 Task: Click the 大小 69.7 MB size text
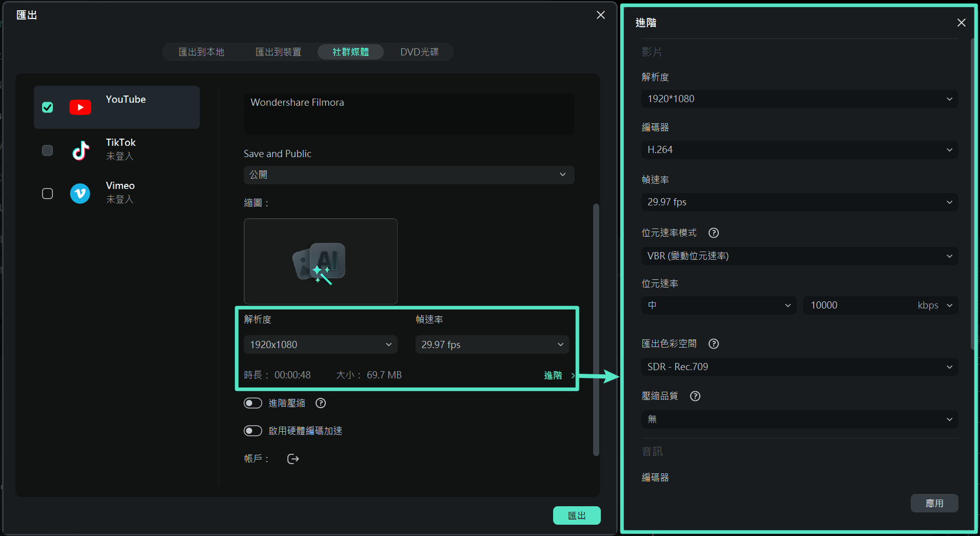point(369,375)
